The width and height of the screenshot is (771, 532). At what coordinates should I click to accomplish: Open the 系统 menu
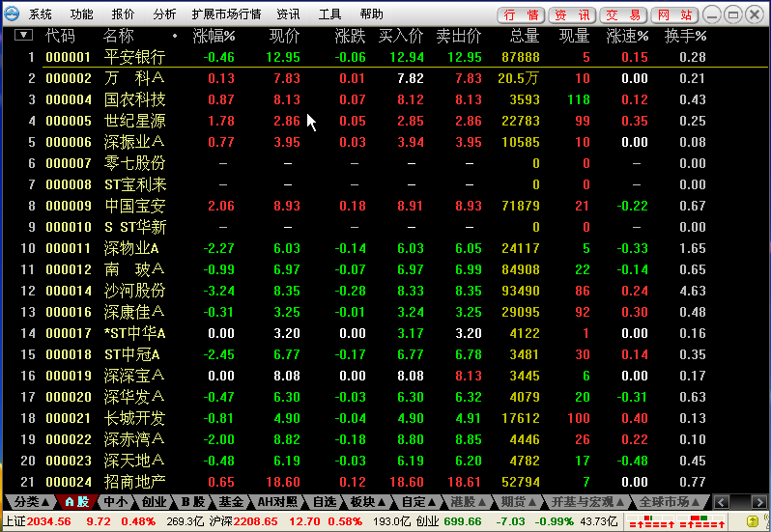40,14
